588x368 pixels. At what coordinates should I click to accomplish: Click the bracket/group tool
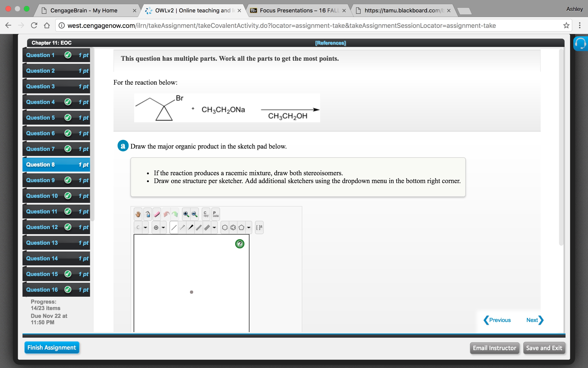pos(260,228)
